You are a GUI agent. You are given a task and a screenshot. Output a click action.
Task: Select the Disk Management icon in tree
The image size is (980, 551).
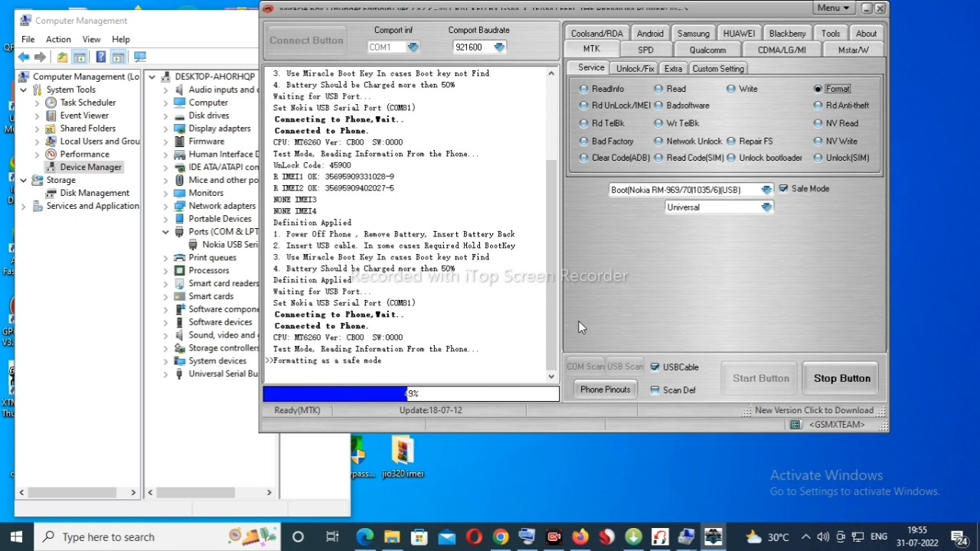tap(51, 193)
